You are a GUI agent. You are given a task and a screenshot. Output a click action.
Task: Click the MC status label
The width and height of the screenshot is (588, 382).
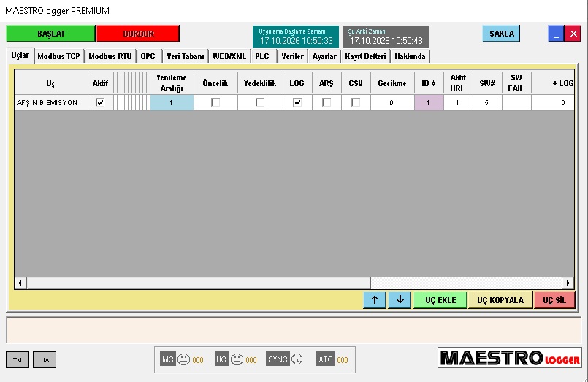click(167, 359)
